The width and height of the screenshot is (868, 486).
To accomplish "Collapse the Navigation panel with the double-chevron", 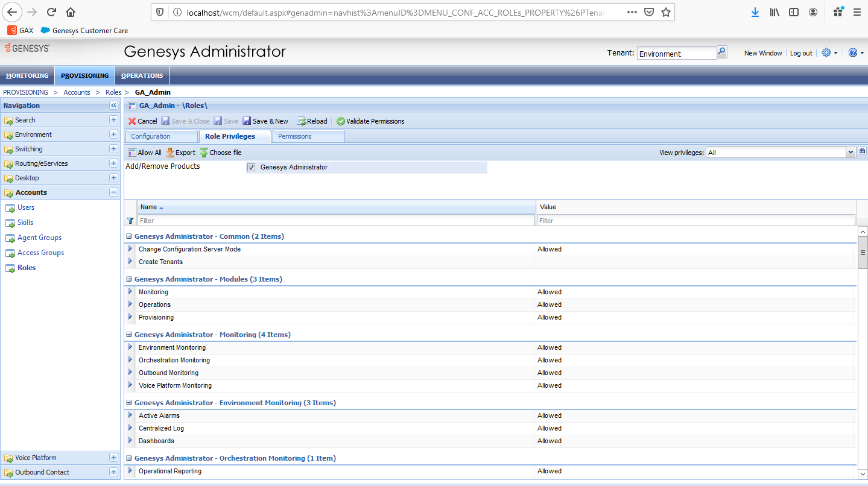I will pyautogui.click(x=113, y=105).
